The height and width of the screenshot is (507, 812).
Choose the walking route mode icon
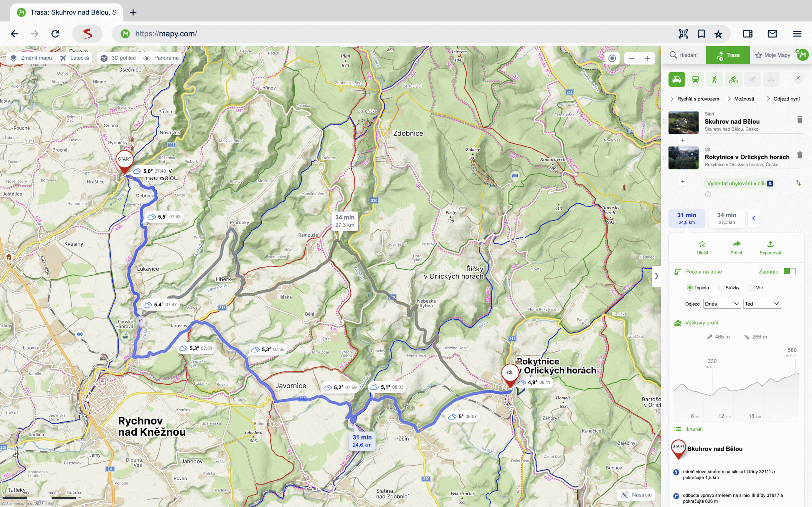[x=714, y=80]
